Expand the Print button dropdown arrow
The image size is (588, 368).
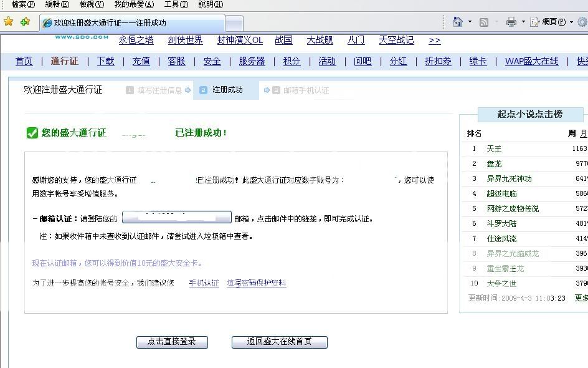coord(523,22)
